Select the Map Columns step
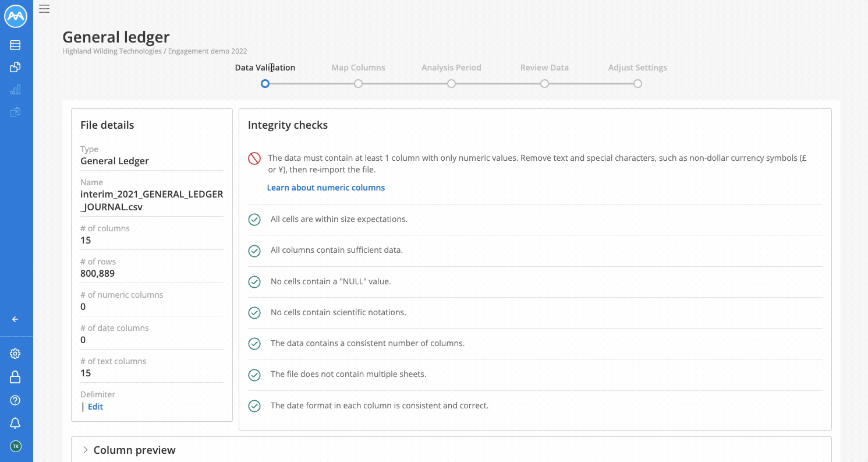 tap(358, 68)
